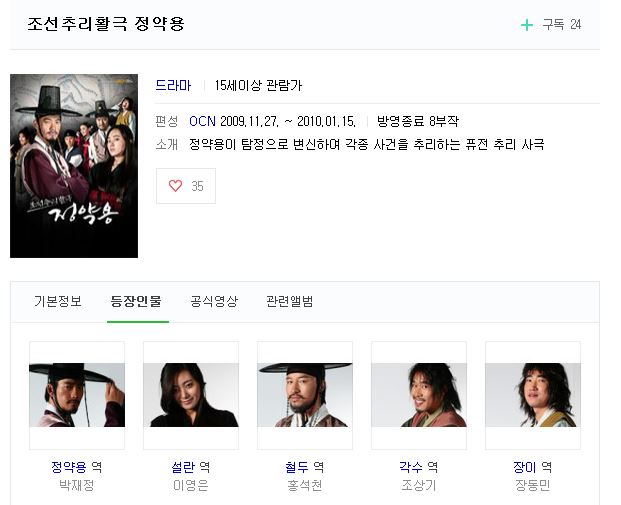Viewport: 621px width, 505px height.
Task: Click the green plus subscribe icon
Action: [x=526, y=25]
